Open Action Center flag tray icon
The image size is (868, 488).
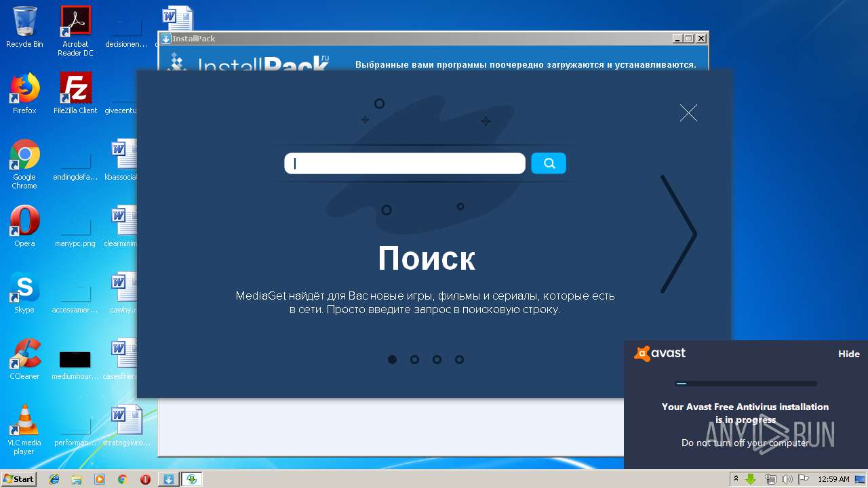(804, 479)
